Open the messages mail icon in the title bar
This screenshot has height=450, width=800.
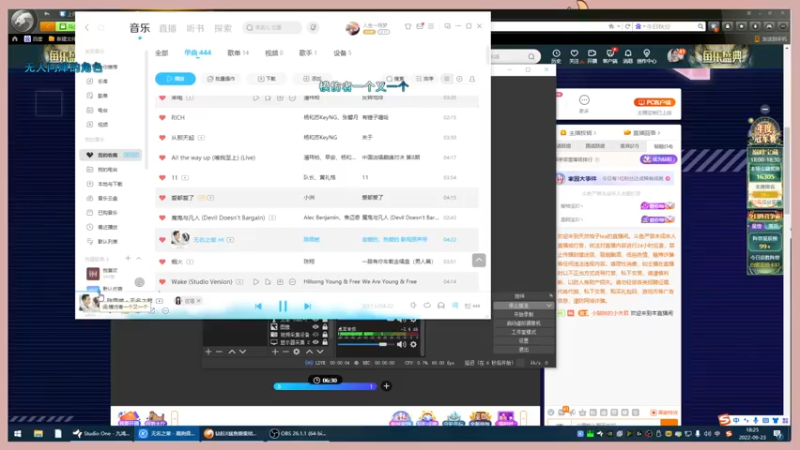tap(420, 26)
